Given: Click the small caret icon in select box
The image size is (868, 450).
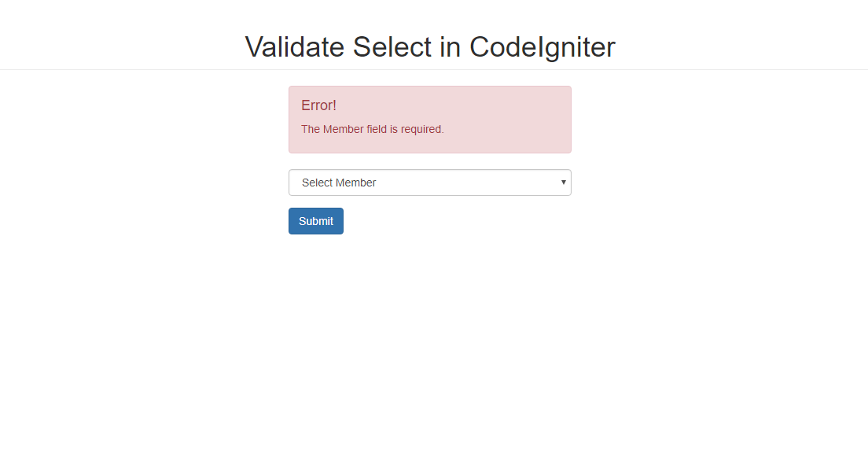Looking at the screenshot, I should pos(564,183).
